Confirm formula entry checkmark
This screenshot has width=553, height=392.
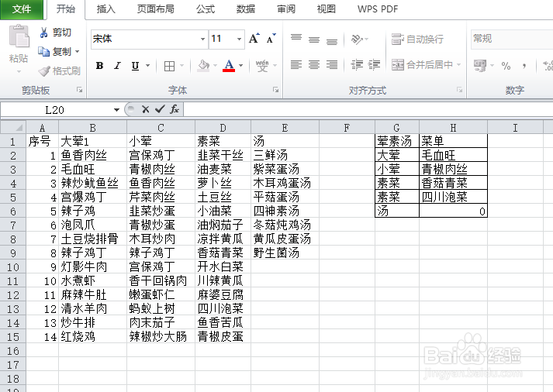[x=160, y=109]
